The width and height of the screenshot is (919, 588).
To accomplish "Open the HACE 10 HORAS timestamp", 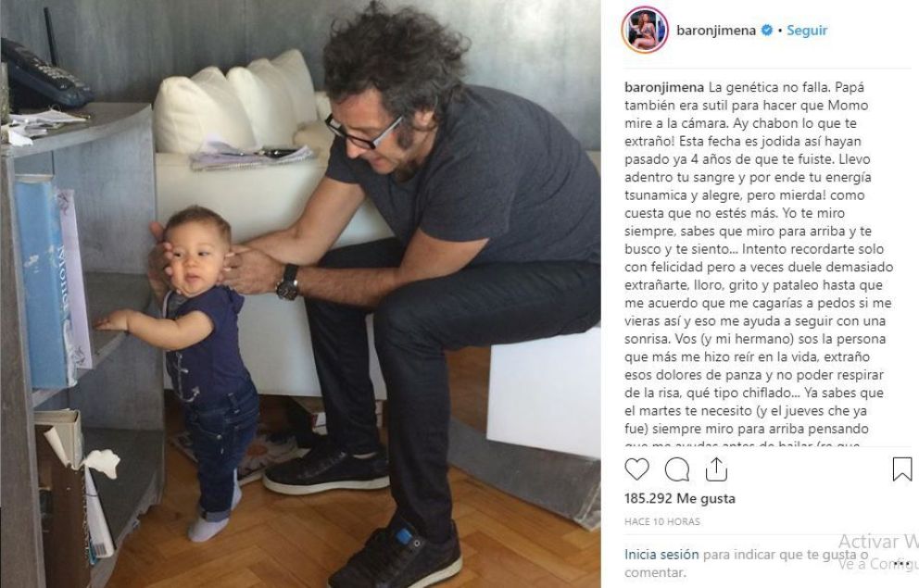I will pos(662,521).
